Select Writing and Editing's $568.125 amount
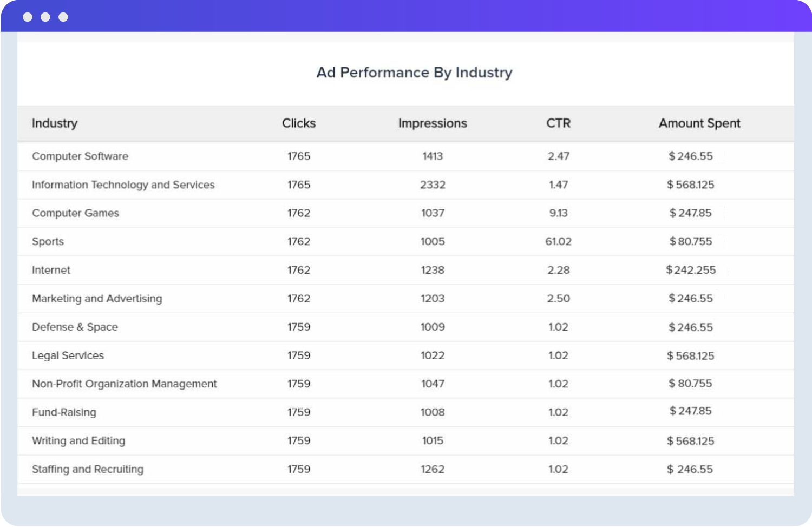This screenshot has width=812, height=527. (x=691, y=442)
